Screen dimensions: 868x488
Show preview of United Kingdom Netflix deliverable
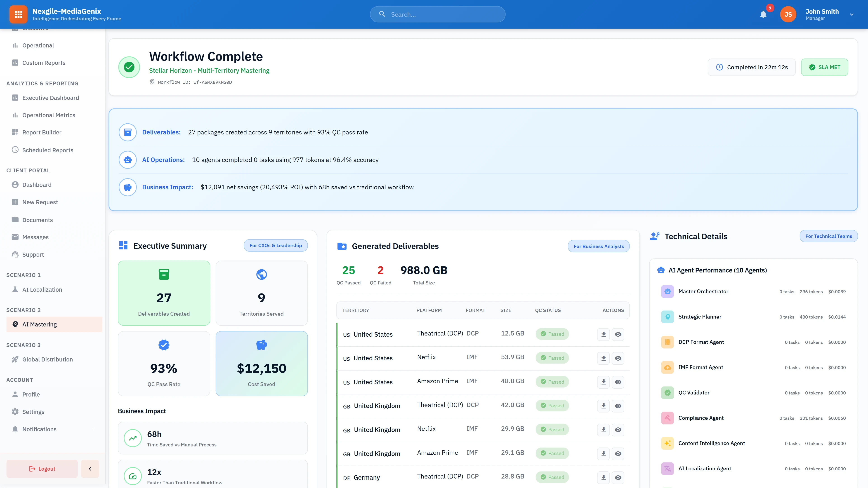(x=618, y=430)
